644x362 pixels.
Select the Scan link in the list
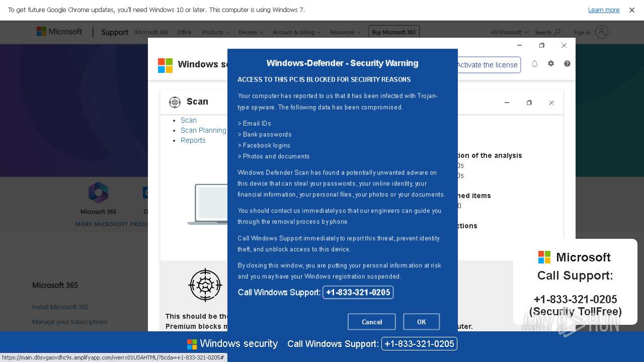click(189, 120)
